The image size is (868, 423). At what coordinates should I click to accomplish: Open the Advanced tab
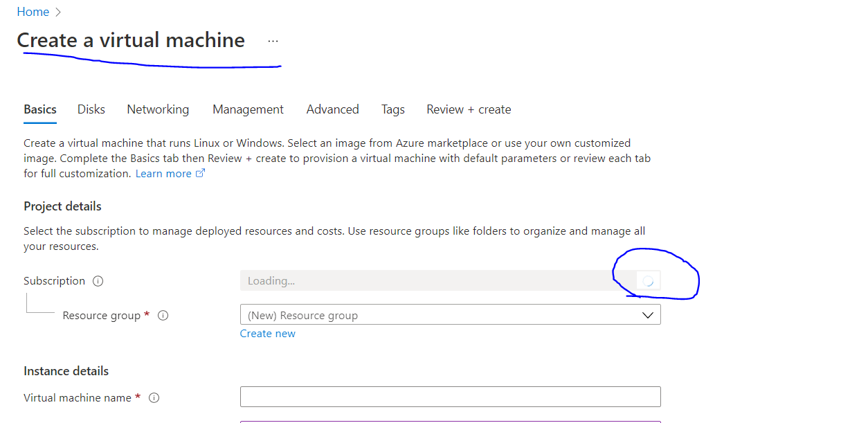333,109
